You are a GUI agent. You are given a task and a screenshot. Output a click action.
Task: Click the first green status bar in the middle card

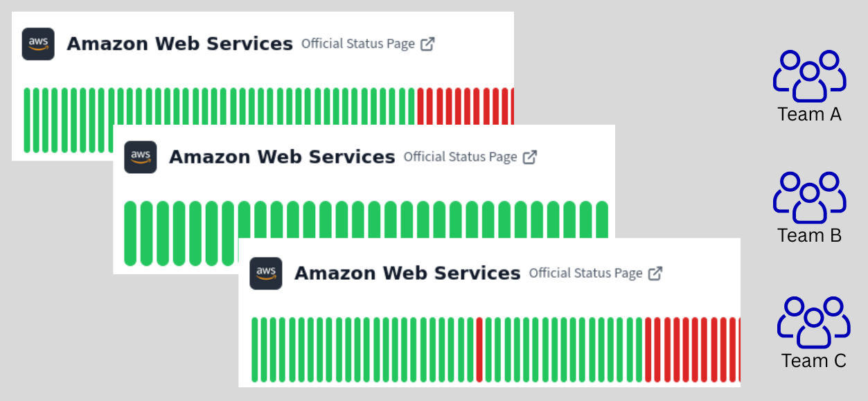[130, 233]
